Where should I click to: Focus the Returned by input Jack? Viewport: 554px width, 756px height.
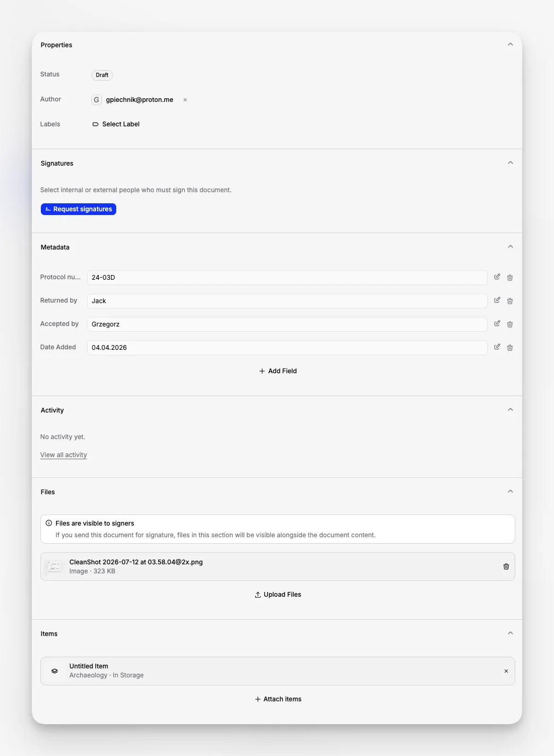[x=287, y=301]
